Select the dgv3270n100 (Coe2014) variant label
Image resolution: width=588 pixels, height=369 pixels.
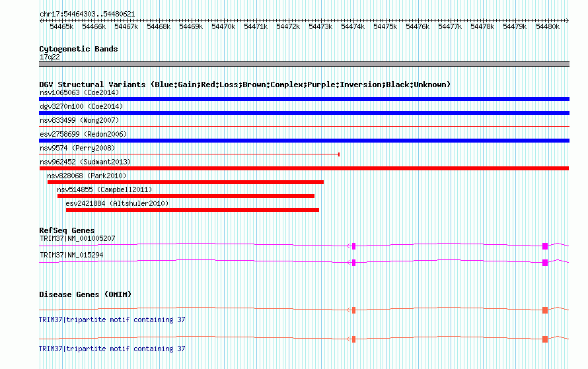(x=81, y=106)
